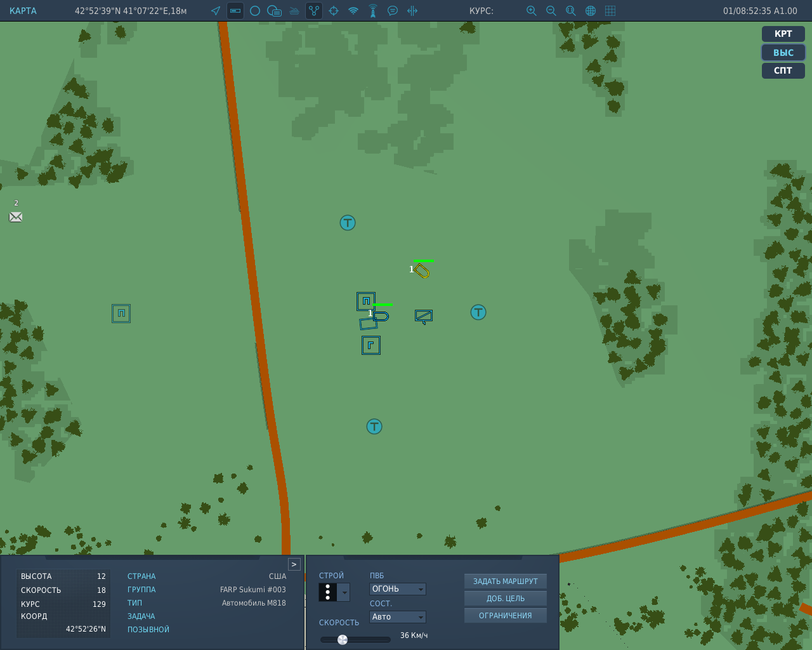Toggle the scale ruler bar icon
812x650 pixels.
point(235,11)
